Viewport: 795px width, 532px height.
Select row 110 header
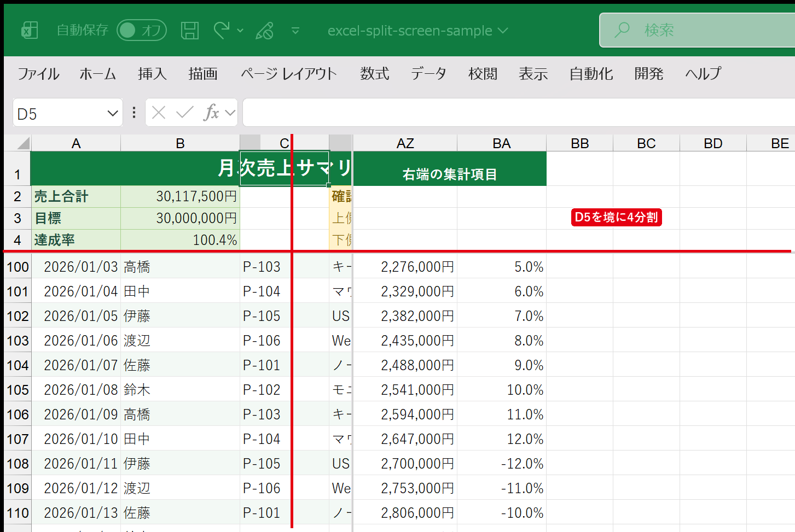pyautogui.click(x=18, y=513)
